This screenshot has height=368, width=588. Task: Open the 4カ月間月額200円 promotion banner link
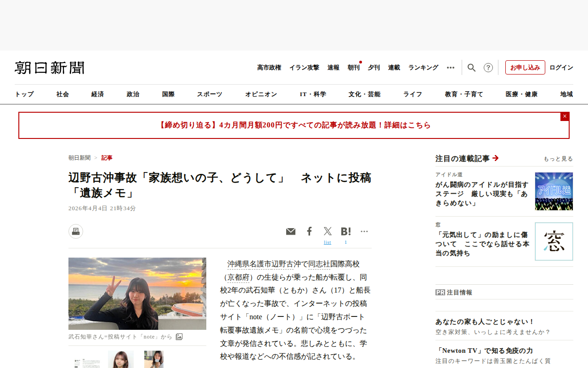pos(294,125)
